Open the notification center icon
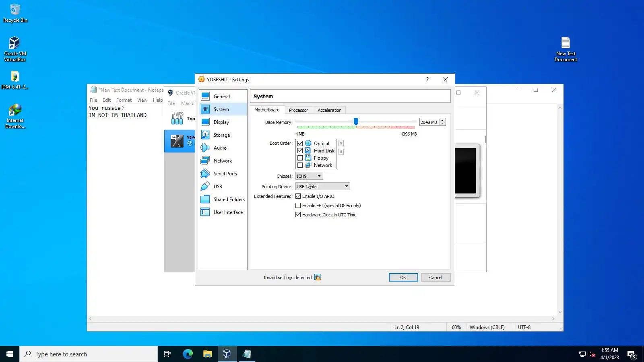Viewport: 644px width, 362px height. click(631, 354)
